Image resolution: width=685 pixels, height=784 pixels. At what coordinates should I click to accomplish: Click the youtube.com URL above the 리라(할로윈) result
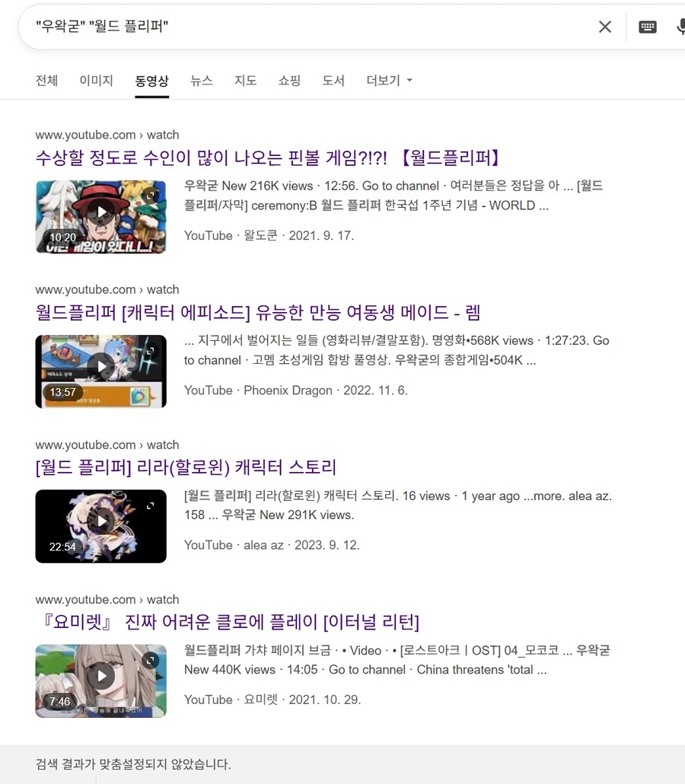click(x=107, y=445)
